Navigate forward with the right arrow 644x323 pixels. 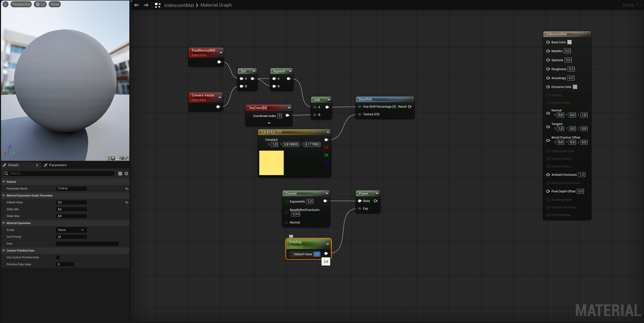(146, 5)
